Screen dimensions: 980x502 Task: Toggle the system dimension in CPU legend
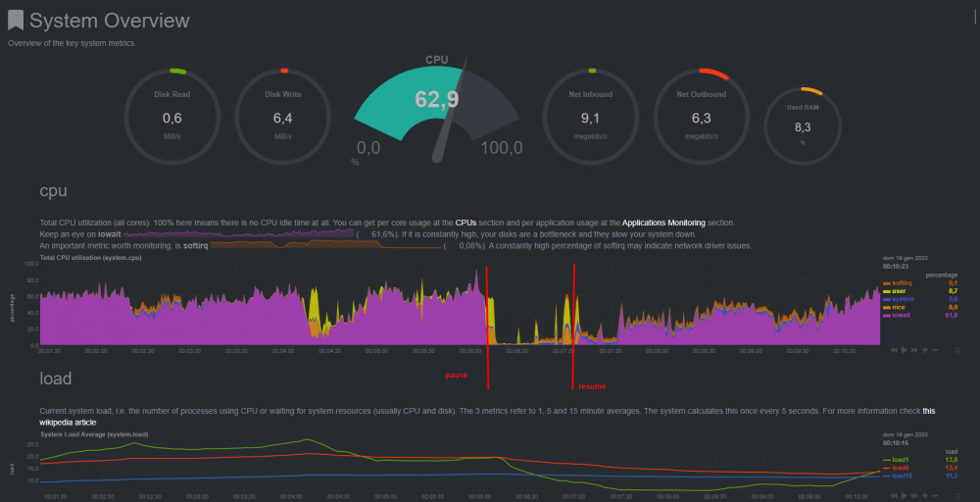tap(900, 299)
